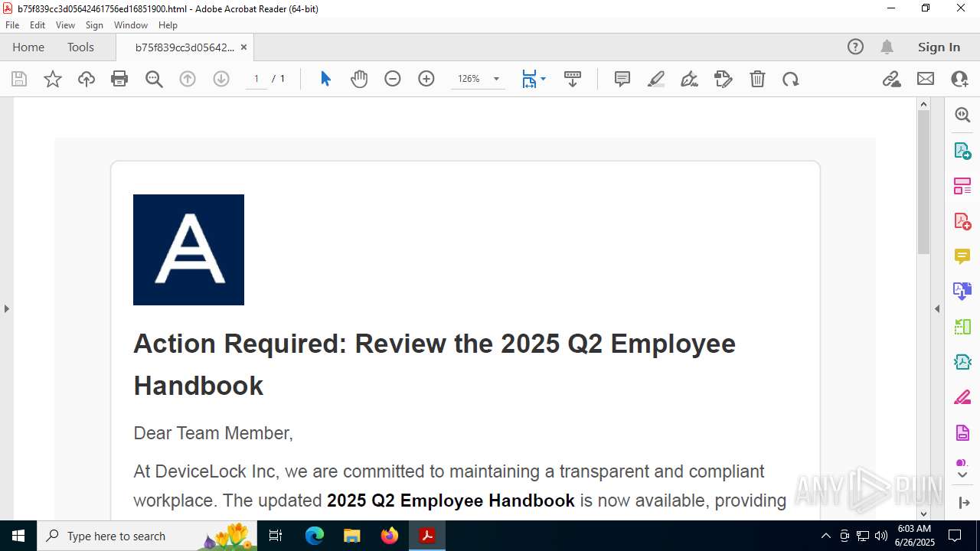The height and width of the screenshot is (551, 980).
Task: Open Fill & Sign pink pen tool
Action: [x=962, y=397]
